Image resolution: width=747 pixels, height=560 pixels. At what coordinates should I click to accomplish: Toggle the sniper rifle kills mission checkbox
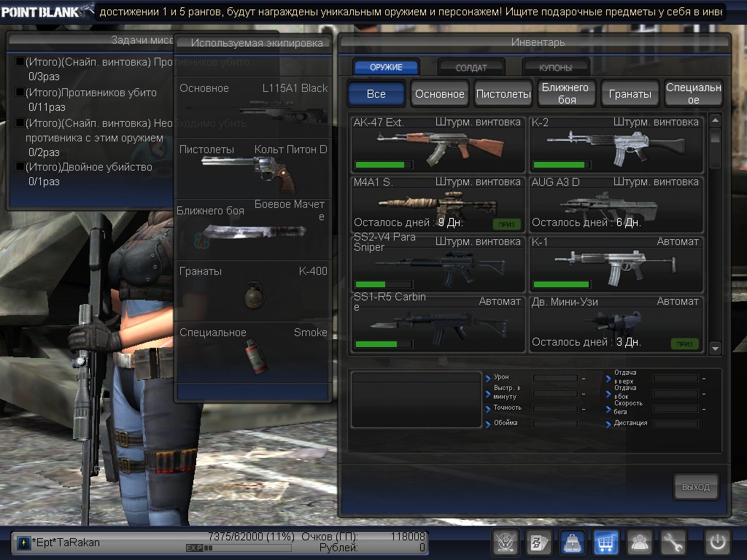coord(20,61)
